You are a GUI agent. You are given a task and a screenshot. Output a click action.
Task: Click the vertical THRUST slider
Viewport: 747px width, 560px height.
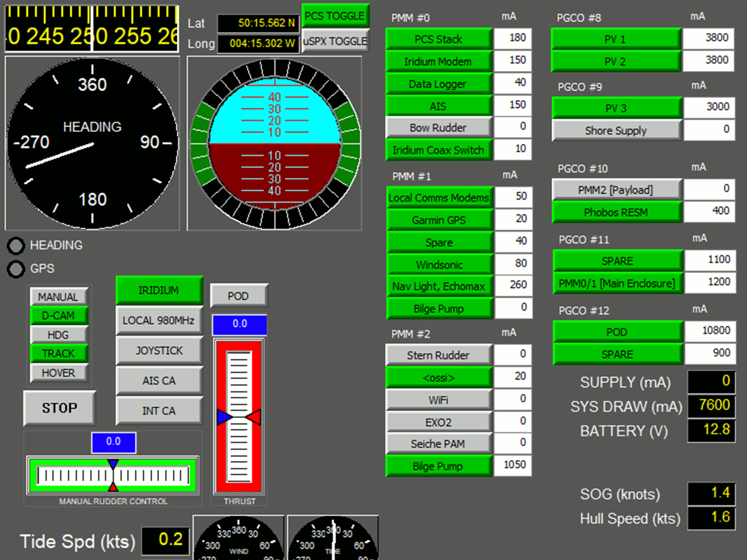[239, 416]
